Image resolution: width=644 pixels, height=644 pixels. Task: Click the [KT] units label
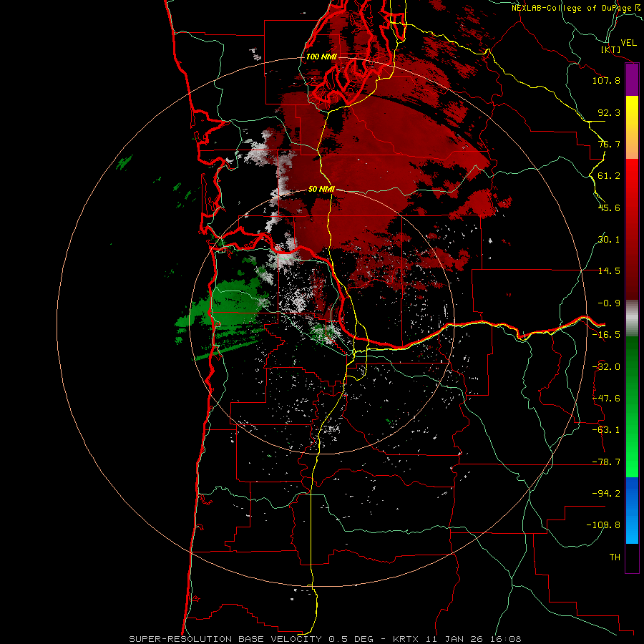[x=611, y=49]
